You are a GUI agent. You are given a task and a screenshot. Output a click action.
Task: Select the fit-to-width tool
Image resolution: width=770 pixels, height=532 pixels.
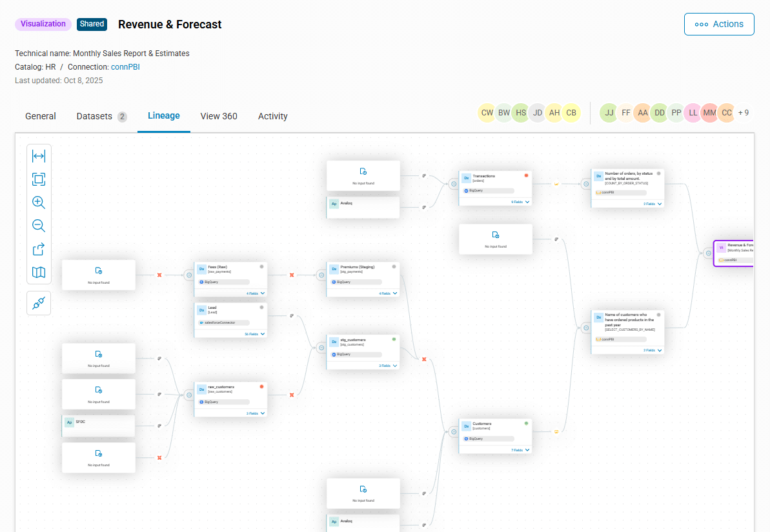(39, 155)
